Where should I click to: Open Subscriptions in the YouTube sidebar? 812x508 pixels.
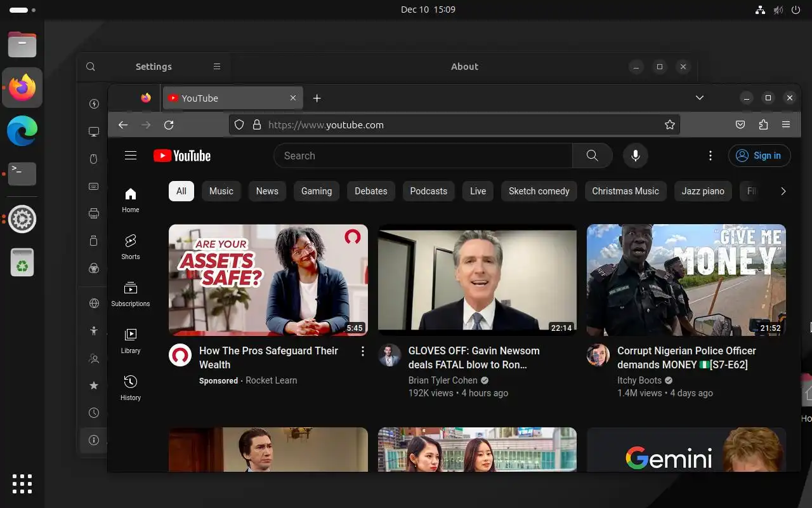click(131, 294)
